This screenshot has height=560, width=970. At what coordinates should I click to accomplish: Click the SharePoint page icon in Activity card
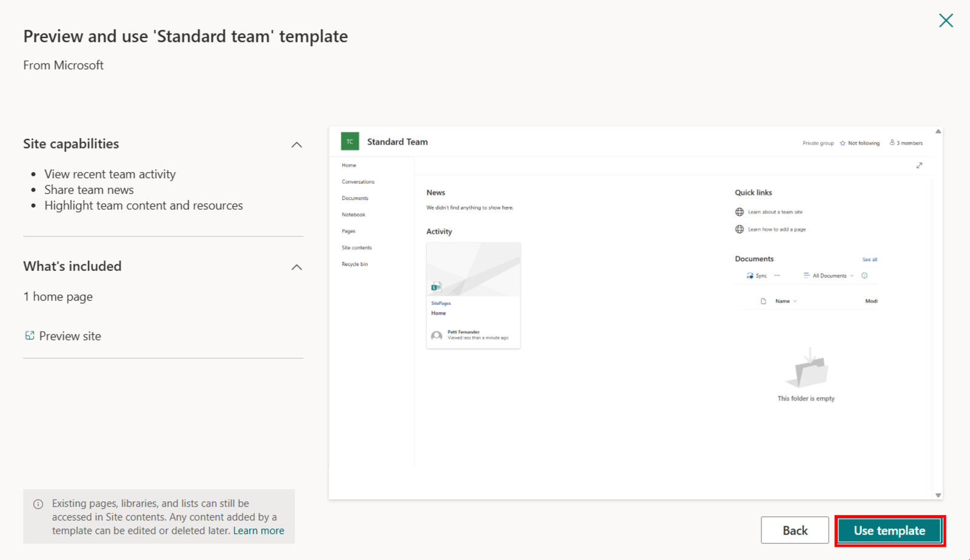[438, 285]
